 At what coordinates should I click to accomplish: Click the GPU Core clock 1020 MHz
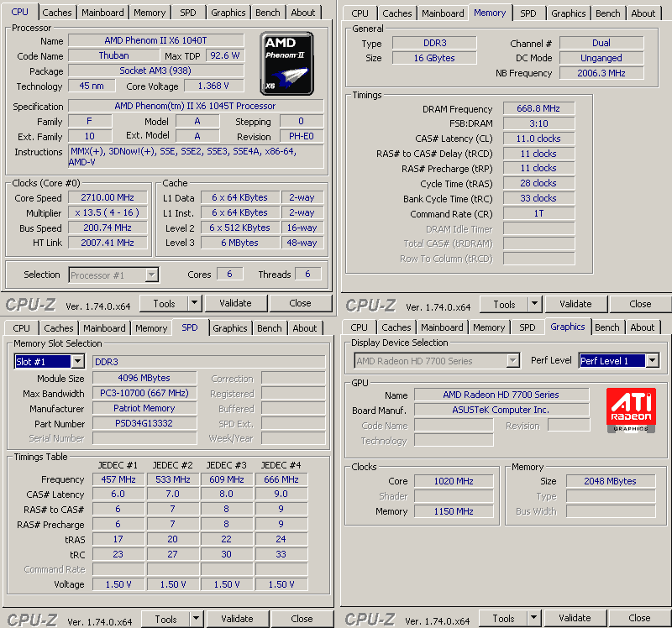(454, 481)
